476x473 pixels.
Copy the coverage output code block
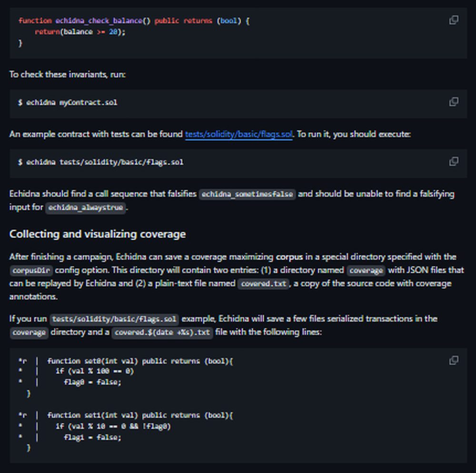point(454,360)
